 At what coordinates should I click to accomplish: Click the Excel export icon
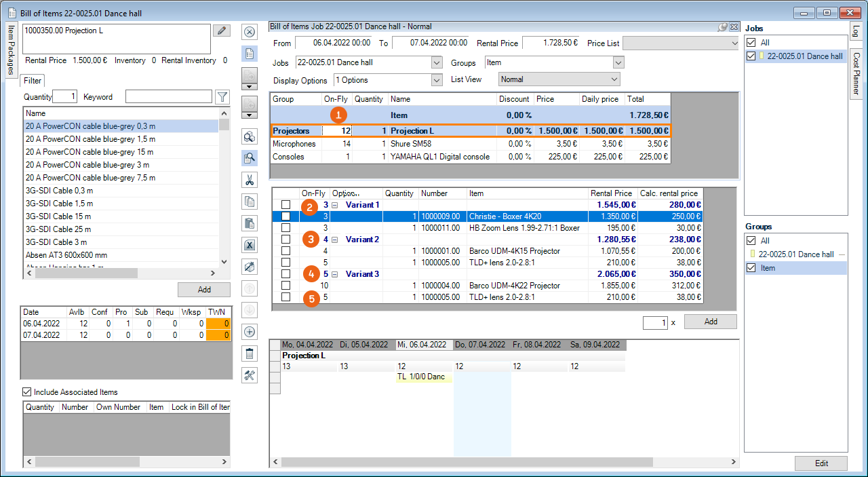[x=250, y=245]
